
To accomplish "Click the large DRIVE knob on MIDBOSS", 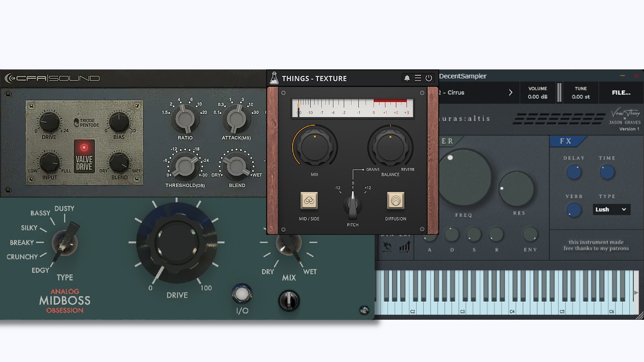I will (x=177, y=243).
